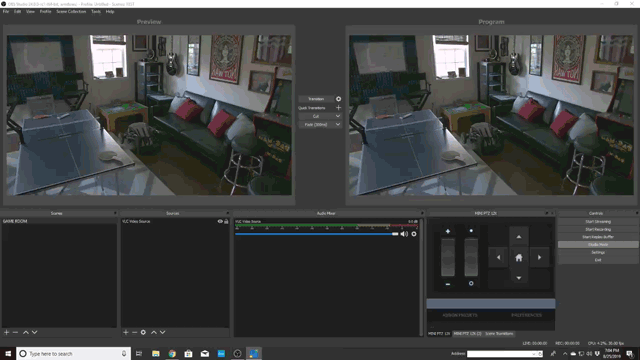This screenshot has width=640, height=360.
Task: Toggle Studio Mode in the Controls panel
Action: point(598,244)
